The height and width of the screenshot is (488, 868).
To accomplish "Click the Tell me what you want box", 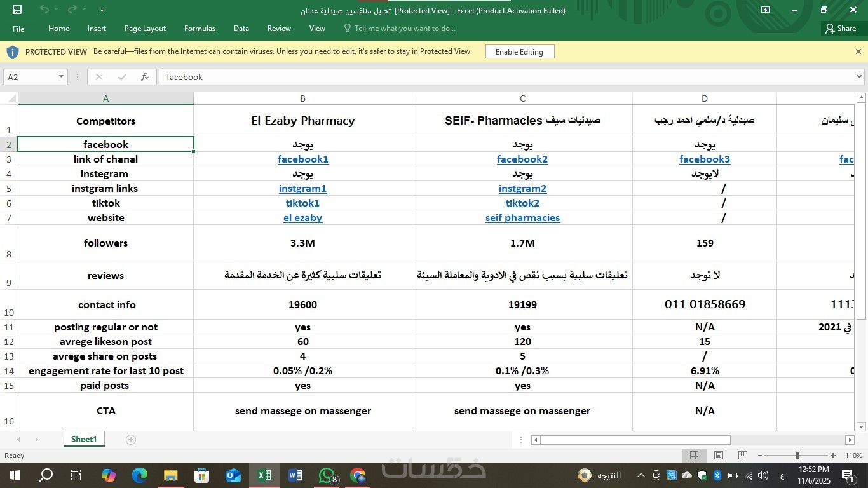I will [400, 29].
